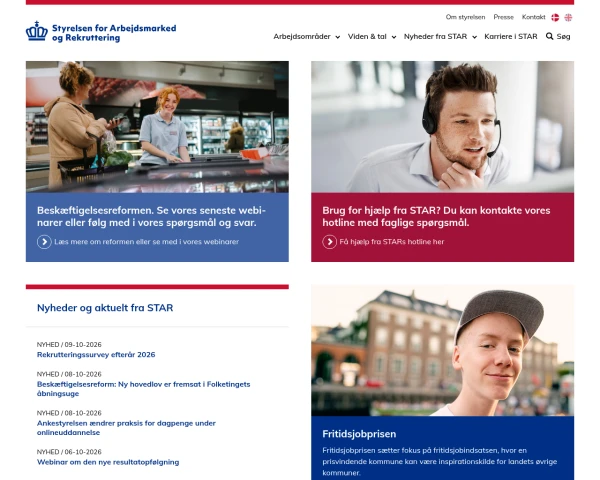Click the arrow circle icon in the red hotline card
This screenshot has width=600, height=480.
coord(329,242)
